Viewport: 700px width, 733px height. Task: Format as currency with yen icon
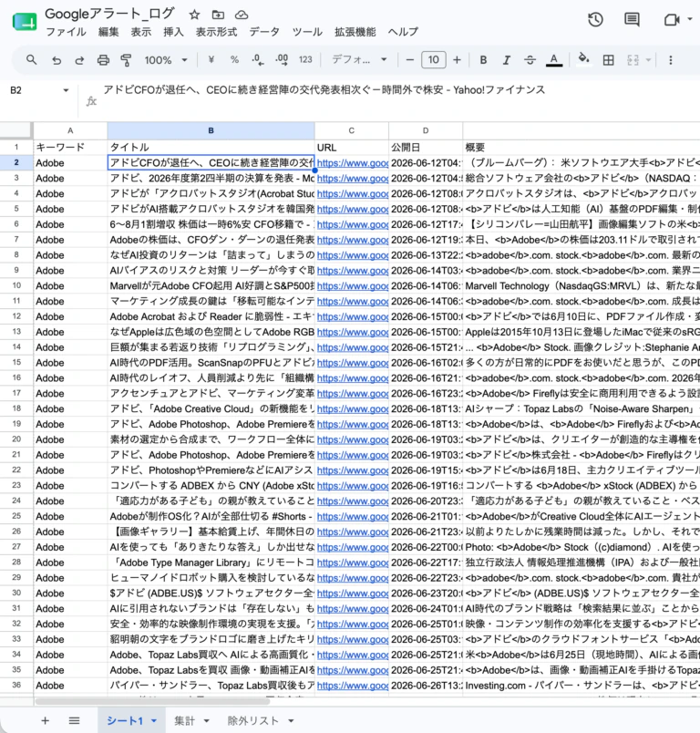click(x=211, y=60)
